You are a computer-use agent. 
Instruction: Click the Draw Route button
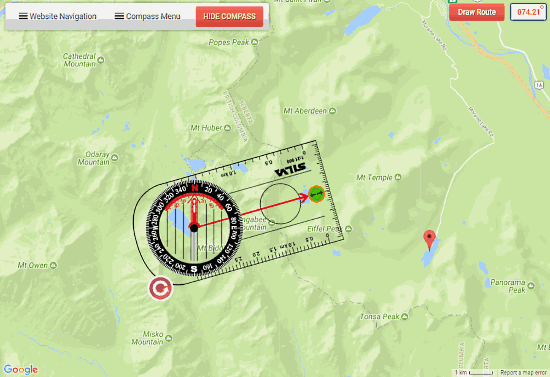point(477,12)
